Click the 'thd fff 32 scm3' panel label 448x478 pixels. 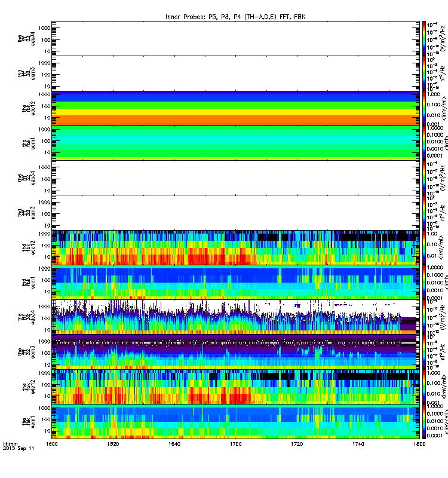coord(26,213)
